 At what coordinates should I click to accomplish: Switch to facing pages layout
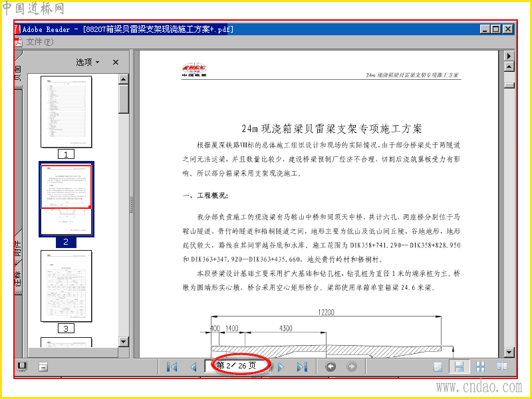click(502, 367)
